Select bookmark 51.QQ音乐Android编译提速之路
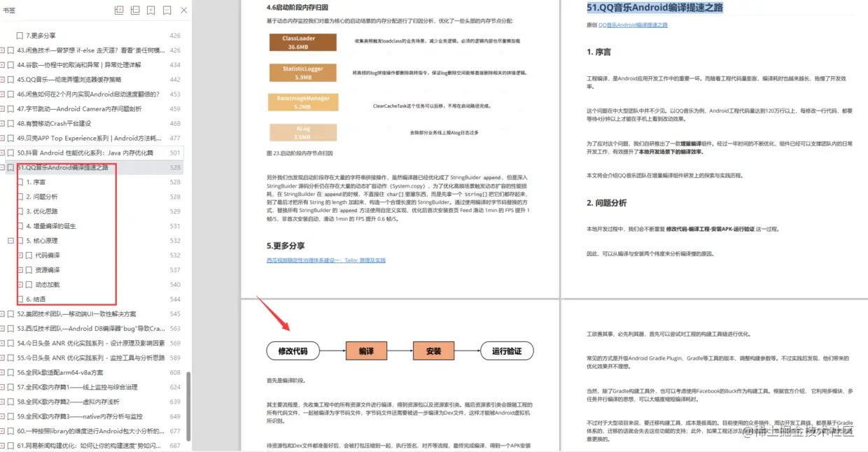The width and height of the screenshot is (868, 452). tap(63, 168)
